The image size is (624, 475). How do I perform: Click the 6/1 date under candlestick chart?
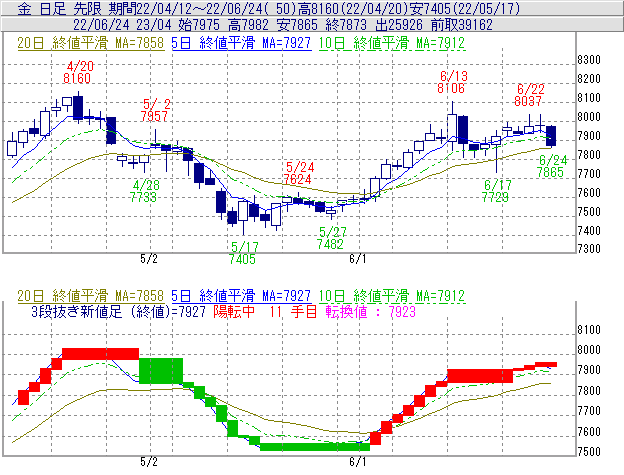click(x=358, y=259)
